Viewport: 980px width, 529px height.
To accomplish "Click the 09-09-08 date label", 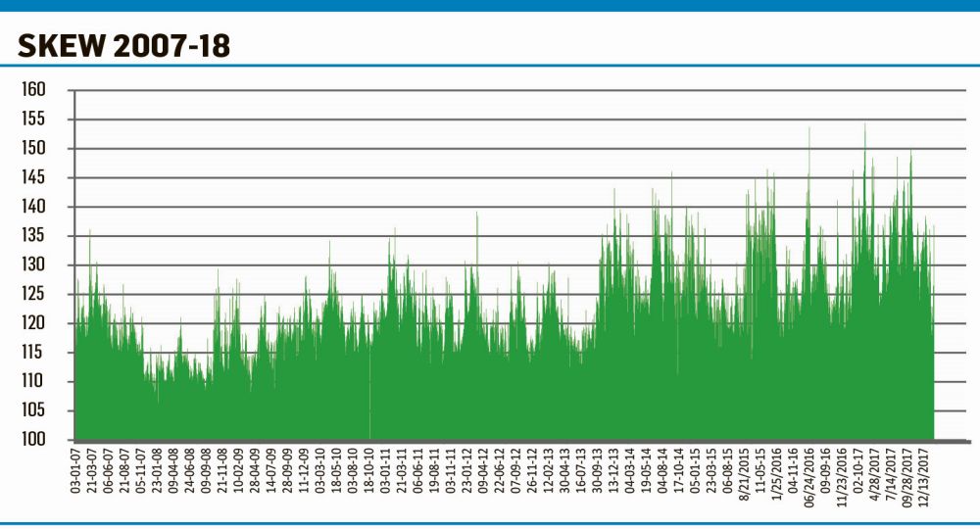I will click(206, 471).
